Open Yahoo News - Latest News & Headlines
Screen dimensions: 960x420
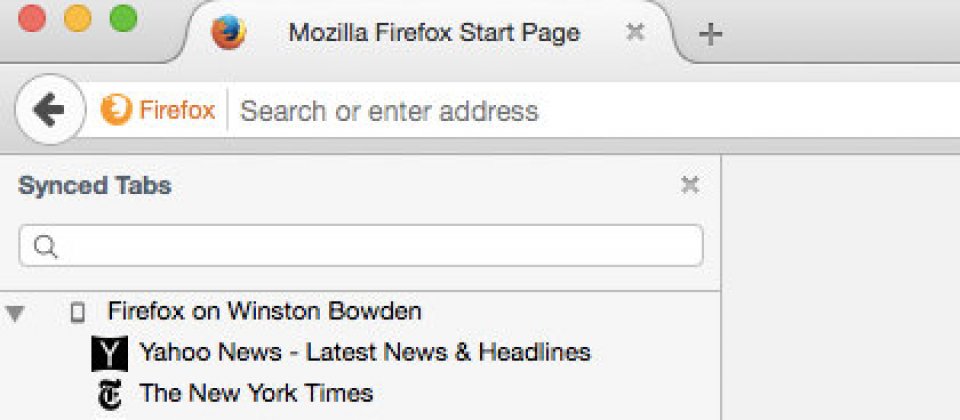point(365,352)
